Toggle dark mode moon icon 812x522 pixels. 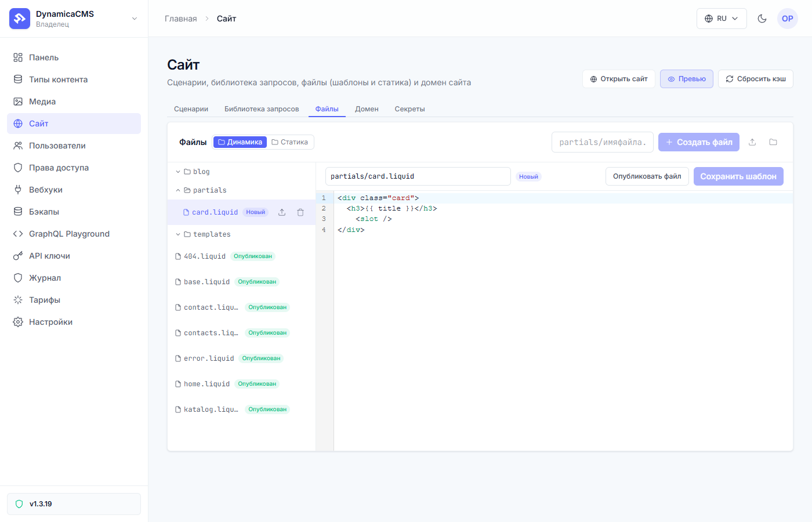pyautogui.click(x=762, y=19)
